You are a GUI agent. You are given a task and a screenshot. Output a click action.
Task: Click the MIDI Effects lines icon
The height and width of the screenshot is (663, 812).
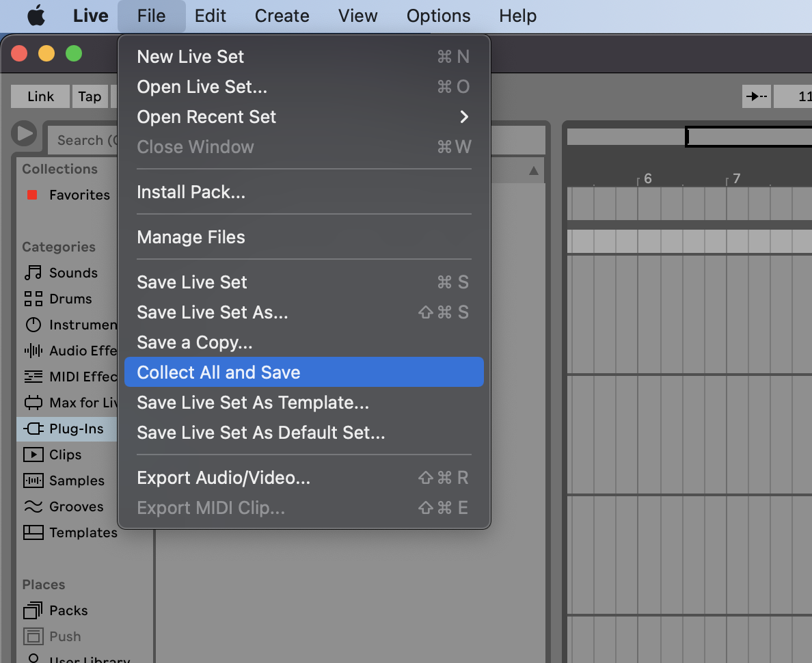point(33,377)
